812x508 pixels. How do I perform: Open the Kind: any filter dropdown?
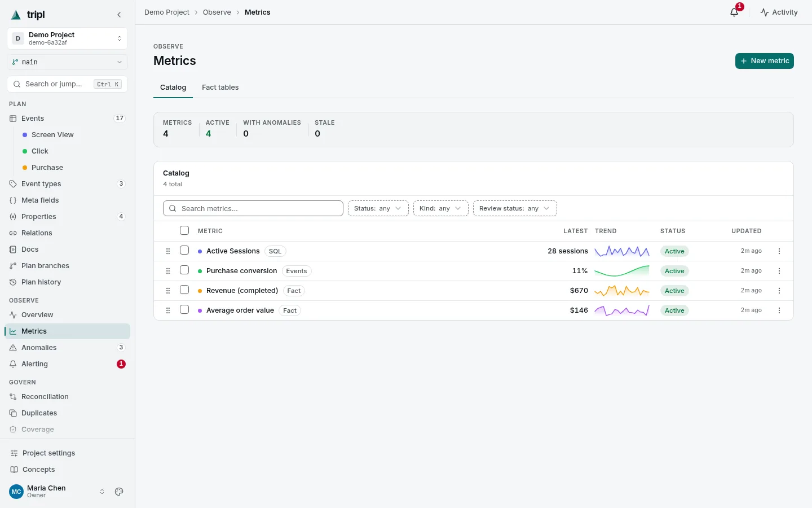click(x=441, y=208)
